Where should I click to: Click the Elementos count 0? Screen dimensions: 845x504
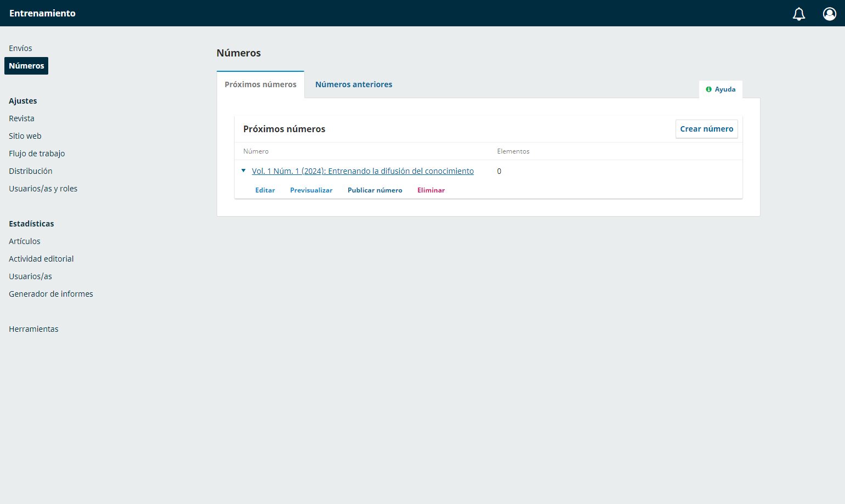(x=499, y=171)
